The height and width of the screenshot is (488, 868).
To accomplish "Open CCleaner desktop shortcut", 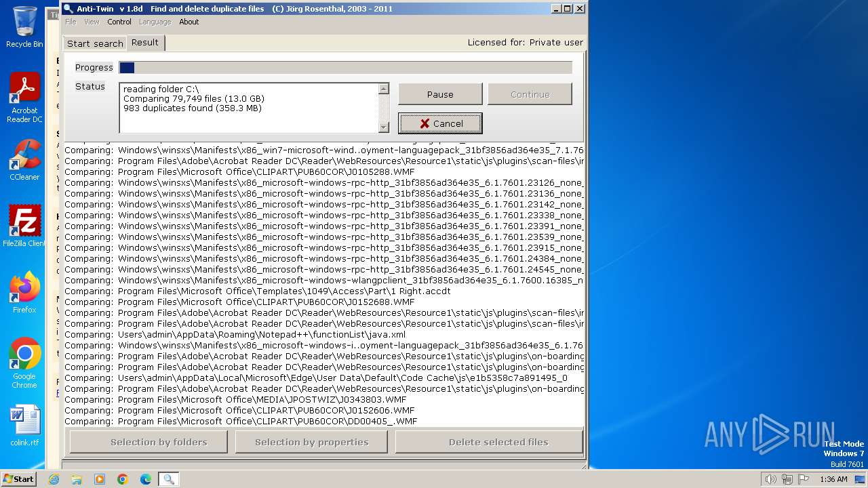I will (24, 160).
